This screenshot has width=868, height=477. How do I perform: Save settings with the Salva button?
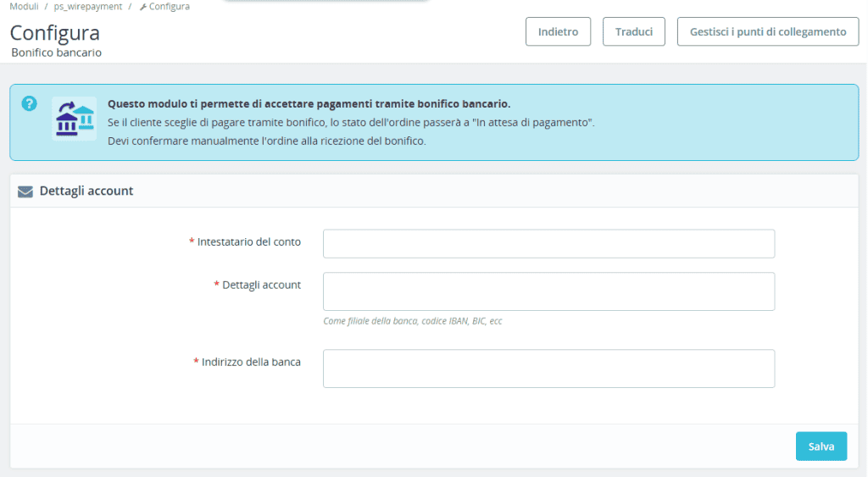821,446
